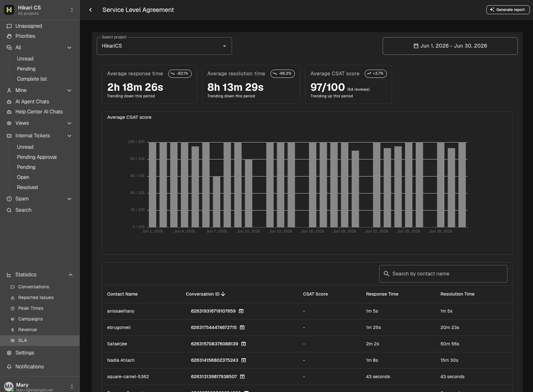The width and height of the screenshot is (533, 392).
Task: Click the back arrow beside Service Level Agreement
Action: (x=90, y=10)
